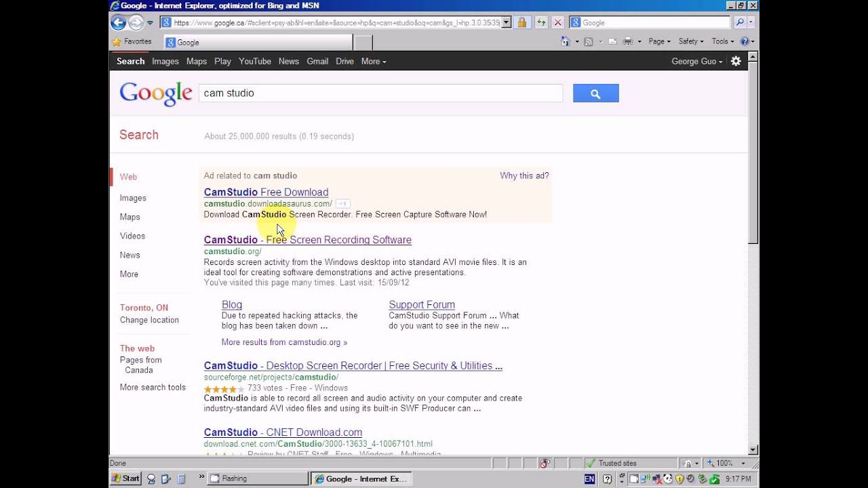
Task: Open Maps in Google black bar
Action: point(197,61)
